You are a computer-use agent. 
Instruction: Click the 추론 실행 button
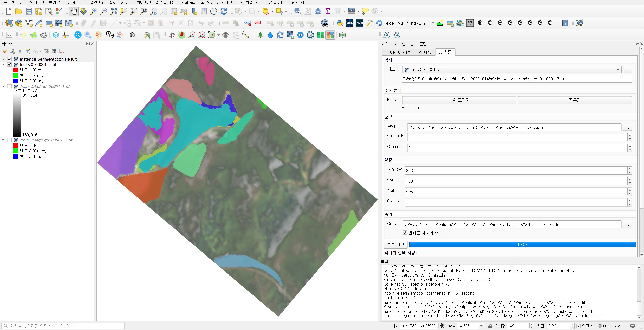tap(396, 244)
